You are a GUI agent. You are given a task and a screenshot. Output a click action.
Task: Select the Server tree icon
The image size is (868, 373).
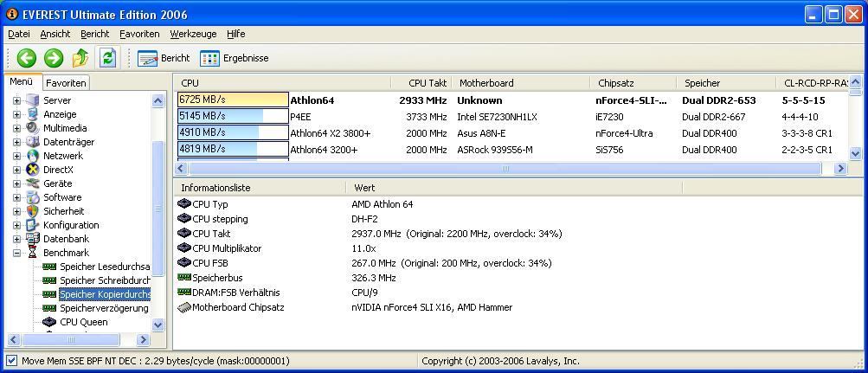(33, 100)
